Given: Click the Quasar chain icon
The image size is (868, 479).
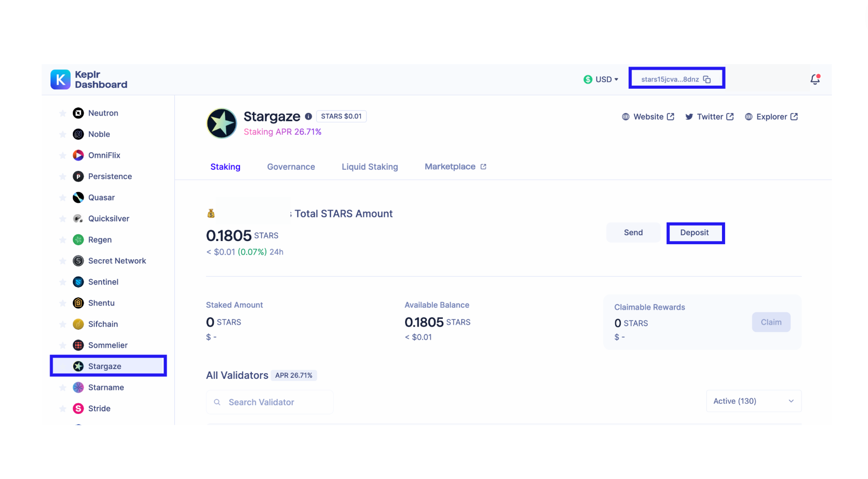Looking at the screenshot, I should (x=78, y=198).
